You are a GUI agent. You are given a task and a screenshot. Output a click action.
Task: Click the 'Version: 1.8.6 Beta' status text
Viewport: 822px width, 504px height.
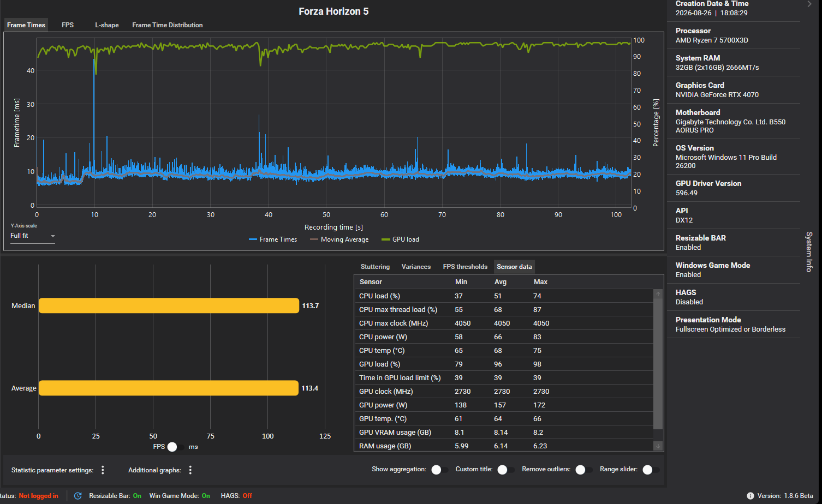pyautogui.click(x=785, y=496)
